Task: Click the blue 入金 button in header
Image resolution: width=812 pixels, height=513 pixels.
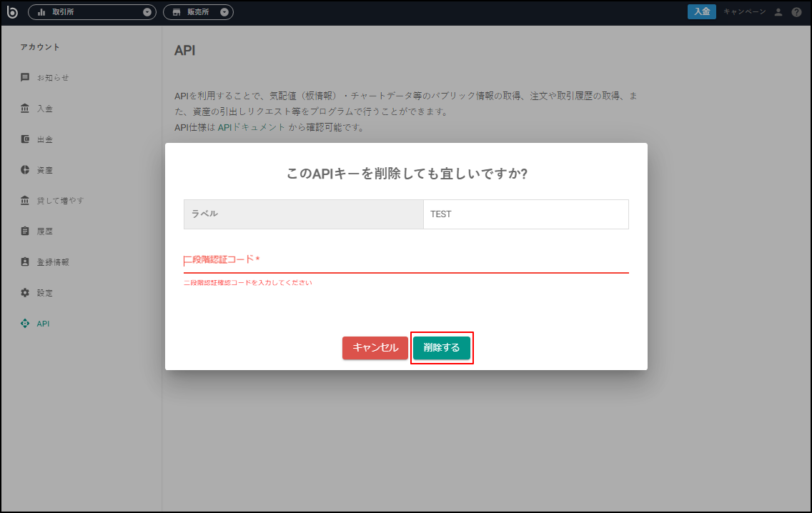Action: click(702, 11)
